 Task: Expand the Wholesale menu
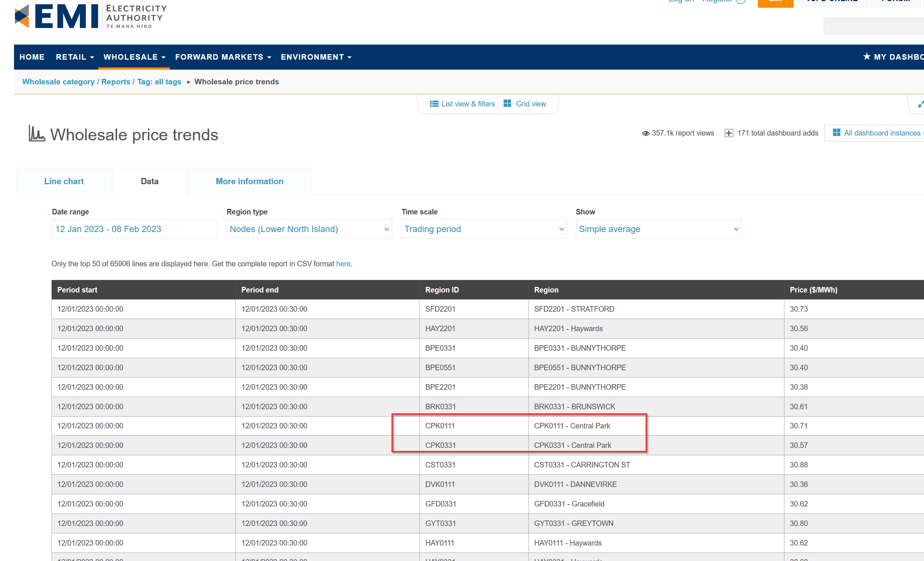click(134, 57)
